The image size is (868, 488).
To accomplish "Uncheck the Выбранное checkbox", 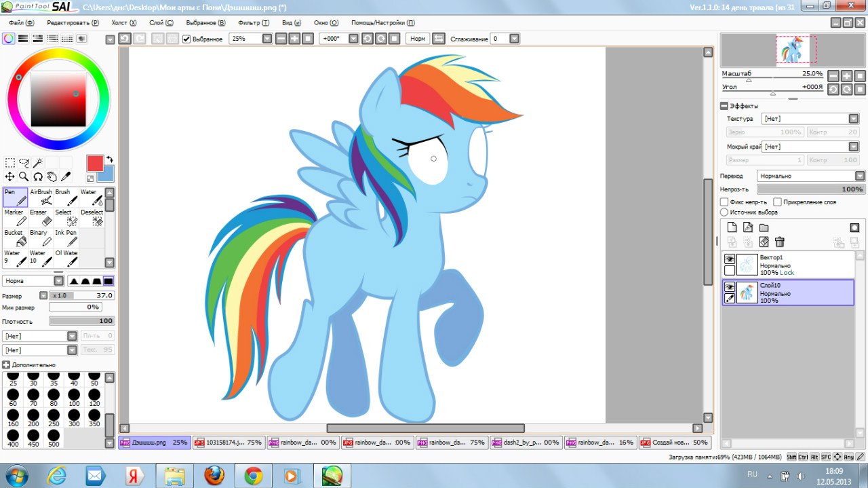I will (186, 39).
